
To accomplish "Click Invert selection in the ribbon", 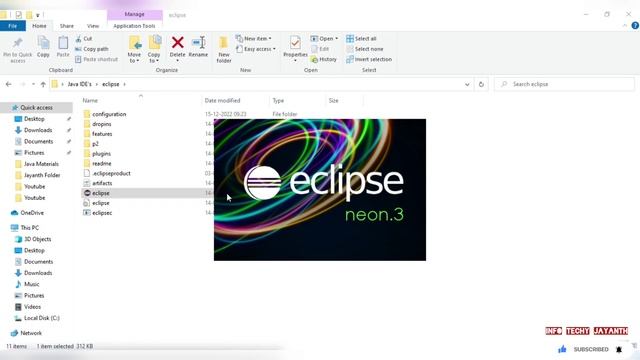I will (x=369, y=59).
